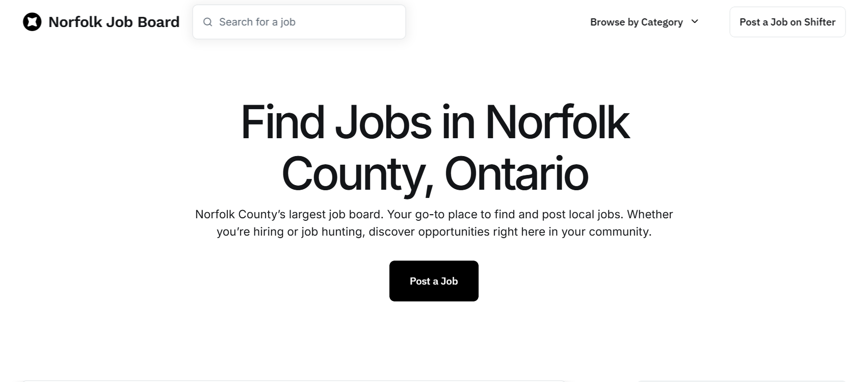This screenshot has height=382, width=868.
Task: Go home via Norfolk Job Board title
Action: [114, 22]
